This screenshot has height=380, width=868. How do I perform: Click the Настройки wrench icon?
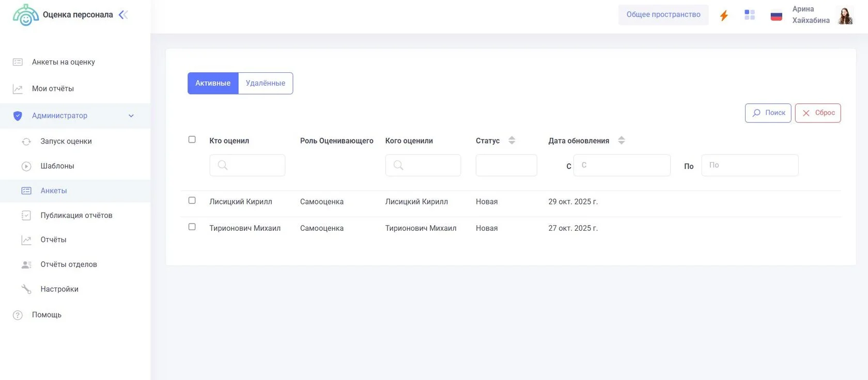click(x=26, y=289)
